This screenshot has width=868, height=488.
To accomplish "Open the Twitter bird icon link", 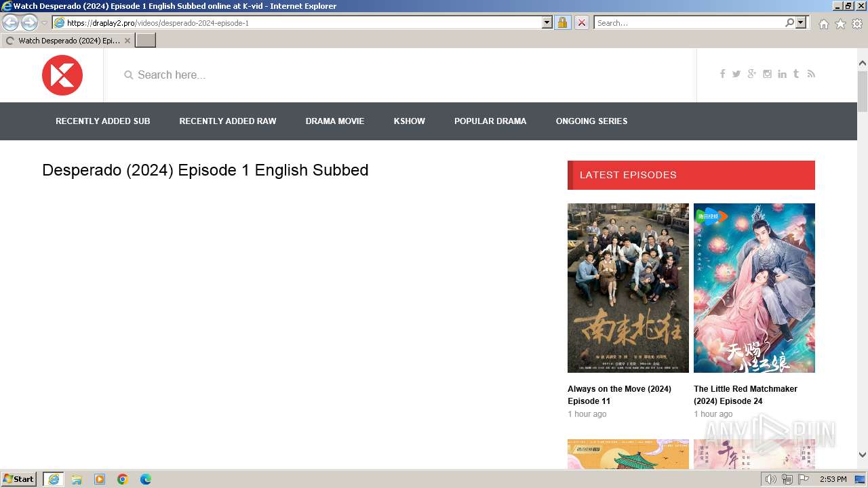I will click(736, 74).
